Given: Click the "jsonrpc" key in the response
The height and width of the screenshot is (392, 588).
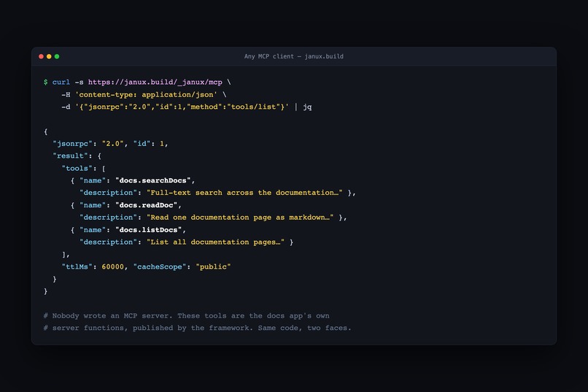Looking at the screenshot, I should 72,144.
